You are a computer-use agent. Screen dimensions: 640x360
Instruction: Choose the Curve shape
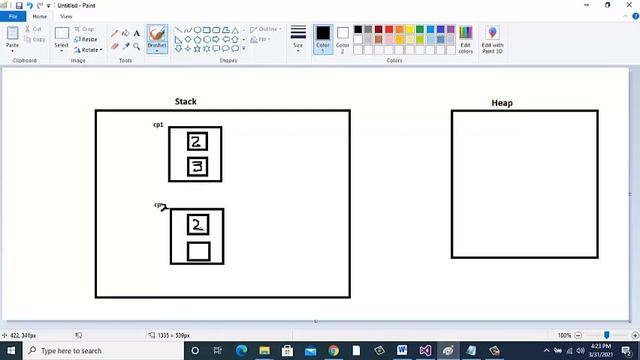(x=188, y=30)
